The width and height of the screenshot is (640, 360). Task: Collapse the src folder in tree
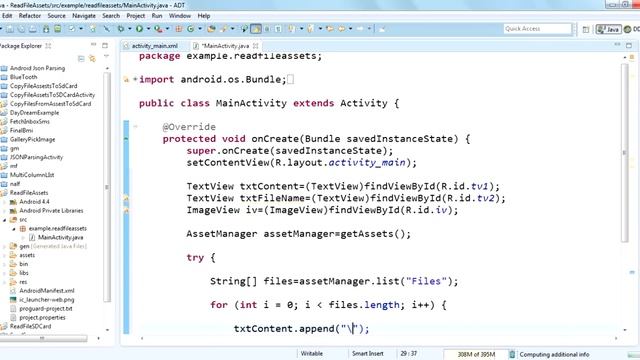click(5, 220)
